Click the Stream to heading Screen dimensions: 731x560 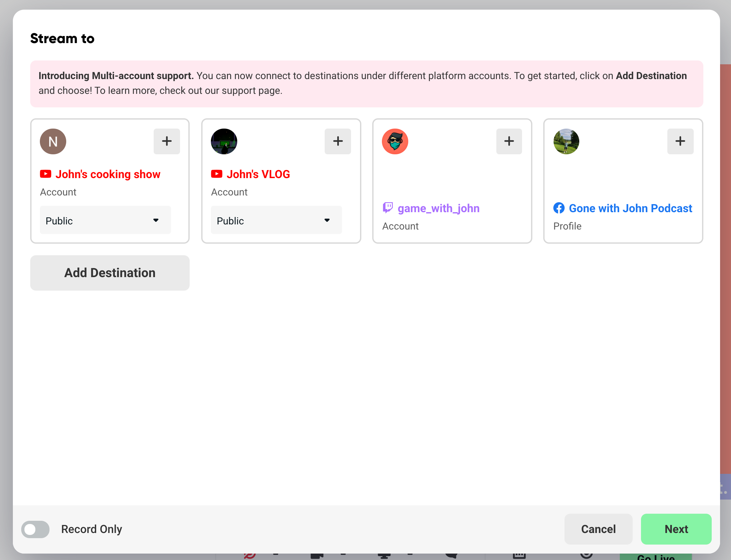[x=62, y=38]
